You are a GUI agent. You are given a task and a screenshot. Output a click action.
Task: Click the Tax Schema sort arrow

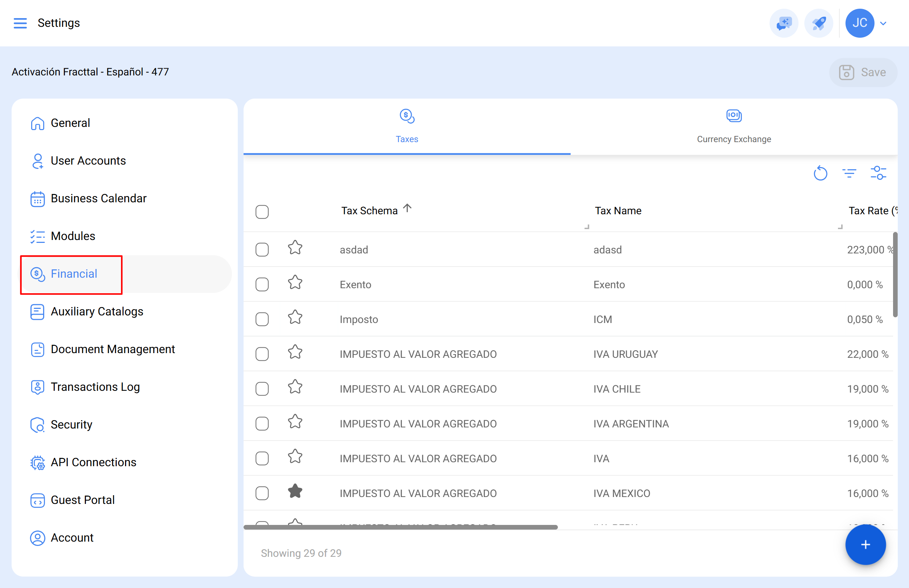[407, 208]
